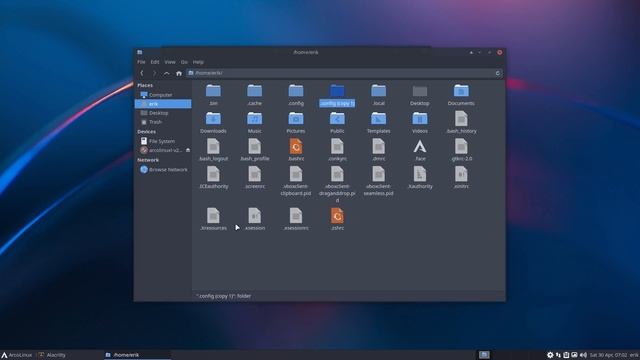Screen dimensions: 640x360
Task: Select the .vboxclient-clipboard.pid file
Action: (x=296, y=181)
